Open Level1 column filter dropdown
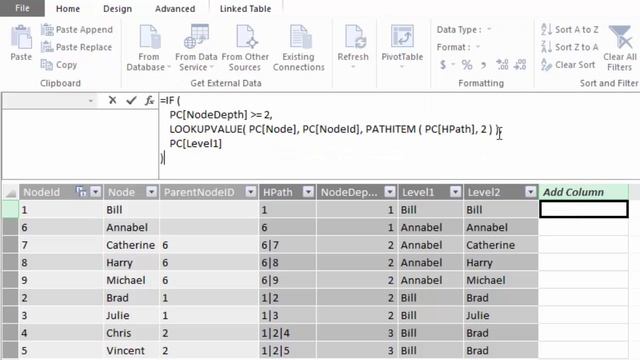This screenshot has width=640, height=360. (456, 192)
